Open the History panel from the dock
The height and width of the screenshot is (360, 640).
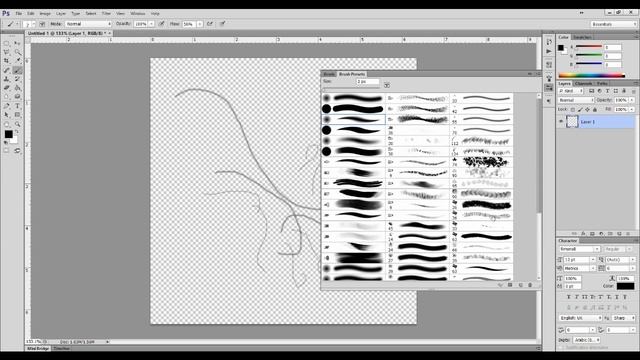tap(549, 42)
